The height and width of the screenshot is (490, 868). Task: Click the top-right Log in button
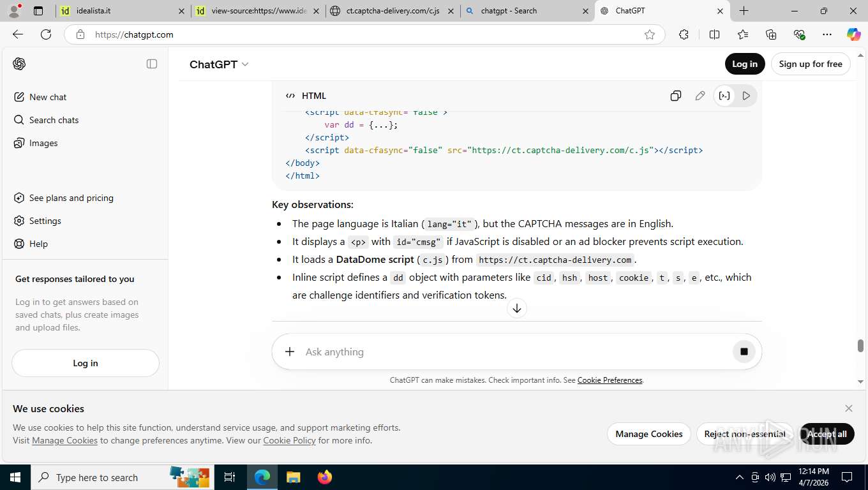(745, 64)
